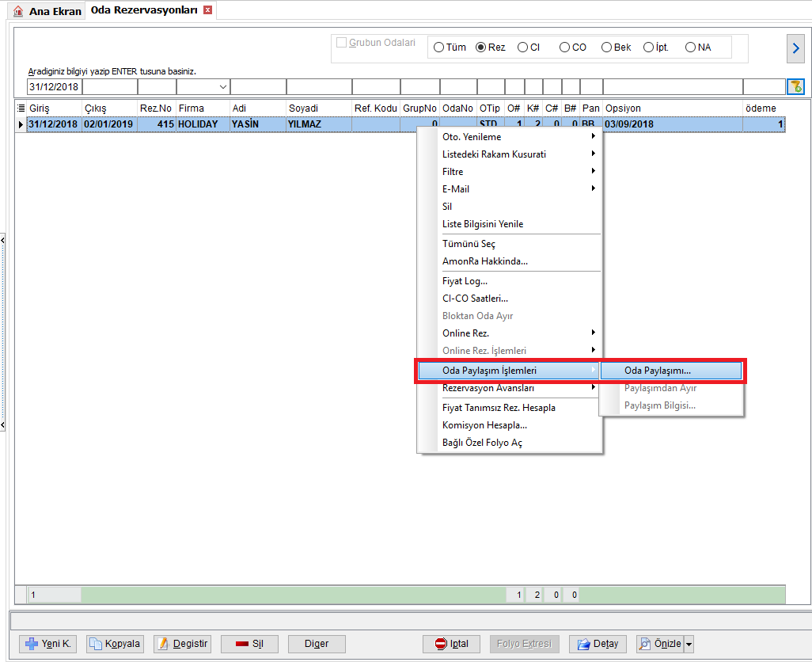Close the Oda Rezervasyonları tab
Screen dimensions: 812x662
(x=207, y=10)
